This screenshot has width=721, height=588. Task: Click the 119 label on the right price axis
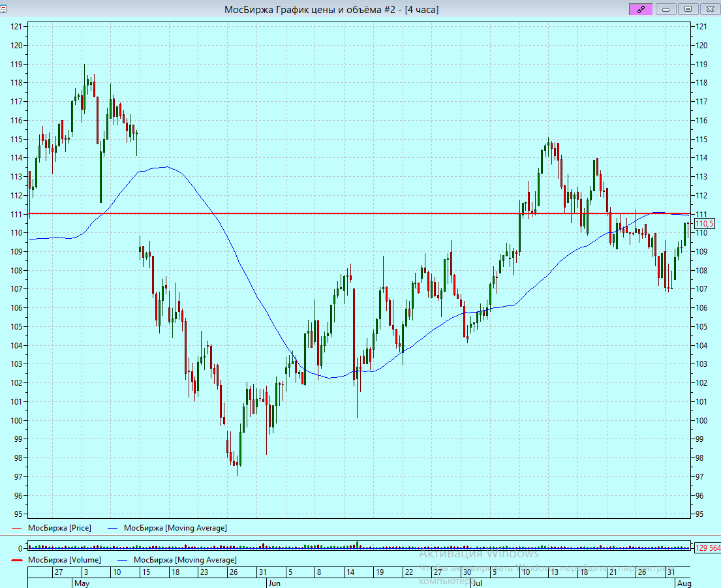701,65
